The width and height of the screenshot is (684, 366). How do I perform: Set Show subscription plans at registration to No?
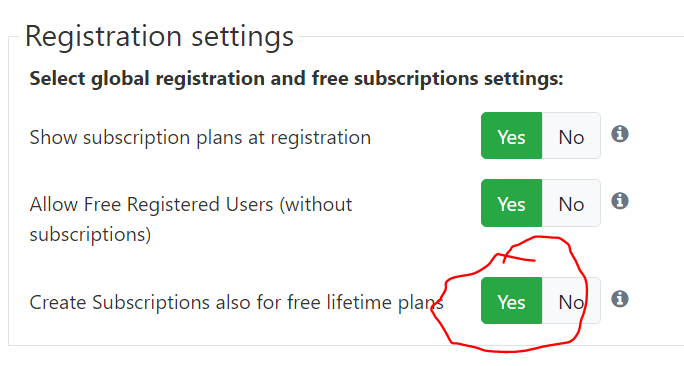tap(571, 136)
